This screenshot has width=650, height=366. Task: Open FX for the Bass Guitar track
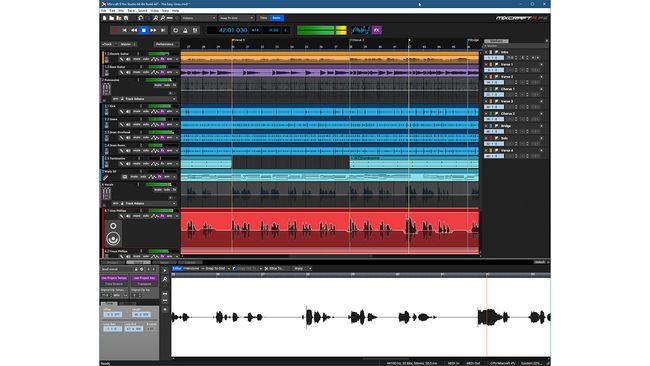(x=162, y=73)
